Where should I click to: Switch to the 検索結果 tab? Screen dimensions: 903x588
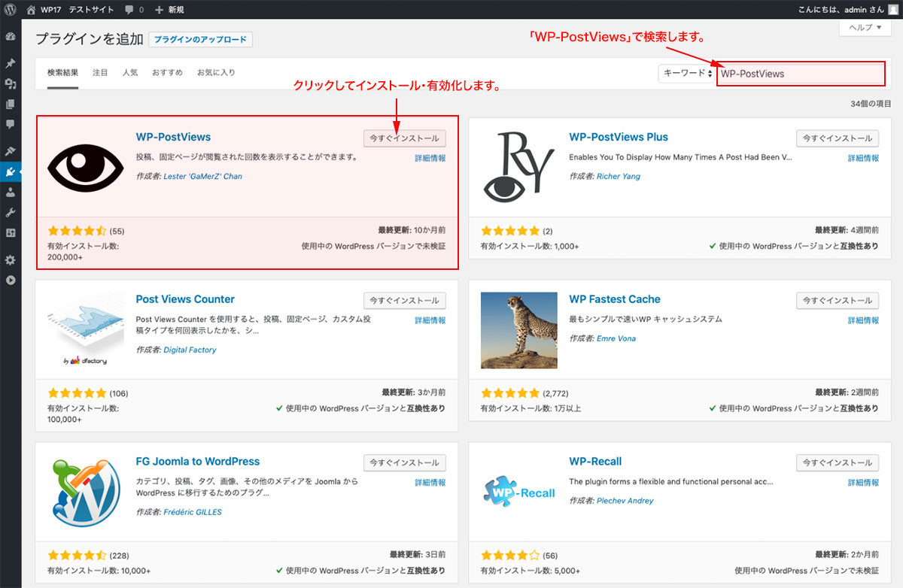62,73
